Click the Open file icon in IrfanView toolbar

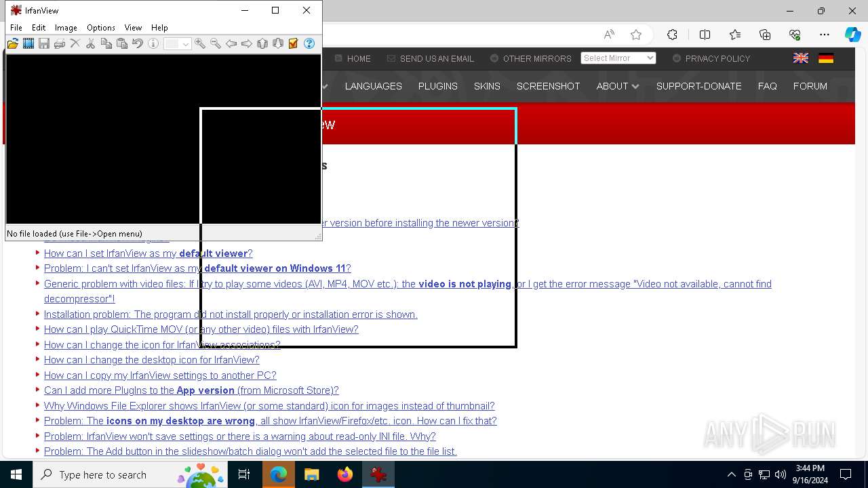pyautogui.click(x=13, y=43)
